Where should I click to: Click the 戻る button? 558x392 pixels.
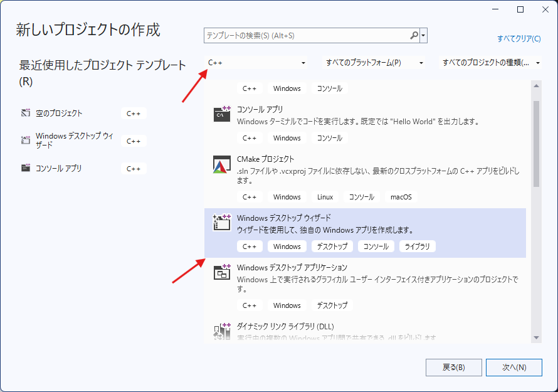(454, 367)
